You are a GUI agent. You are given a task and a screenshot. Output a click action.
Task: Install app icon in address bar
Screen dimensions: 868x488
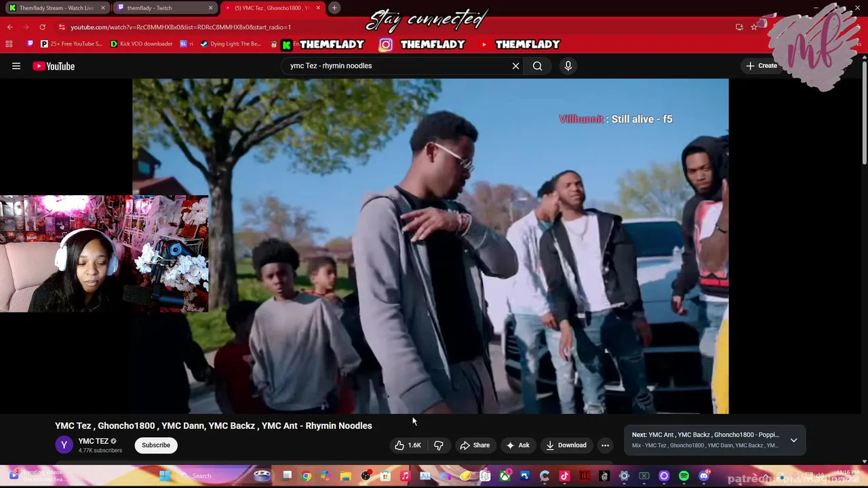click(739, 27)
